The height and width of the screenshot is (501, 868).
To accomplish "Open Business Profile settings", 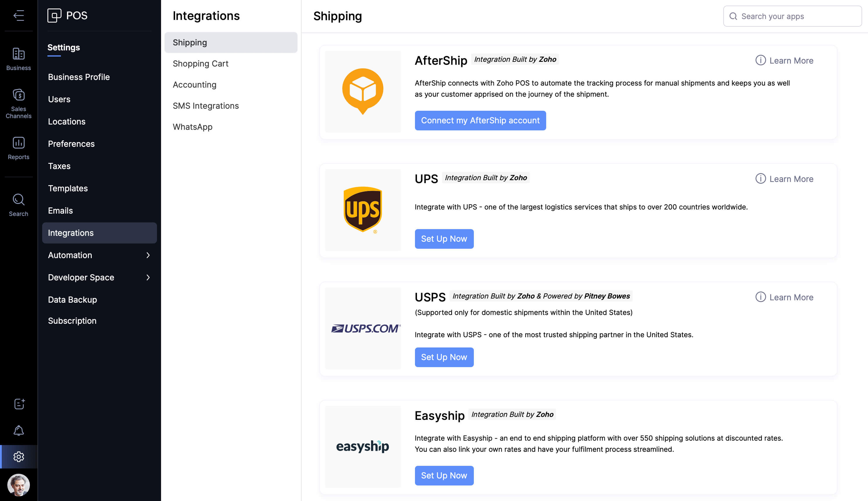I will point(79,77).
